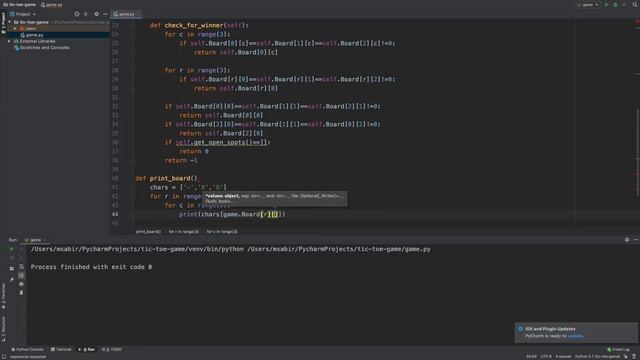Open the TODO tool window tab

click(112, 349)
